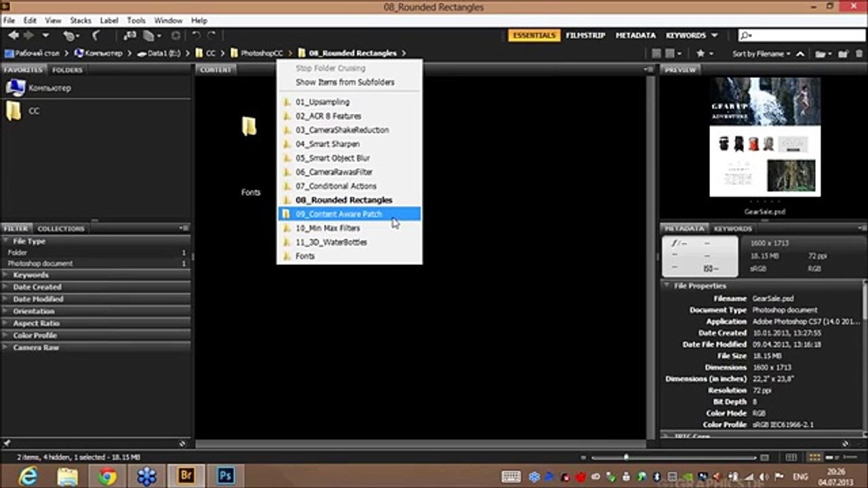The height and width of the screenshot is (488, 868).
Task: Open the recent folders icon
Action: [x=821, y=54]
